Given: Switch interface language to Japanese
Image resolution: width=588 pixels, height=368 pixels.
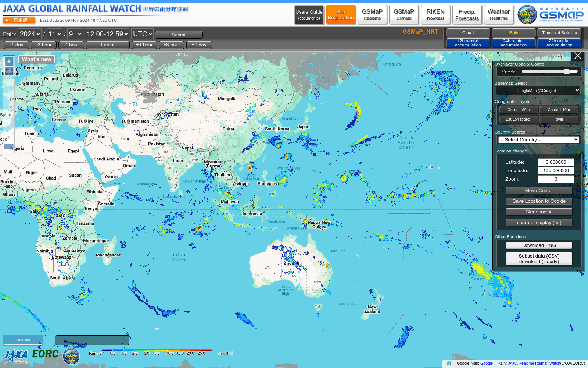Looking at the screenshot, I should pyautogui.click(x=19, y=20).
